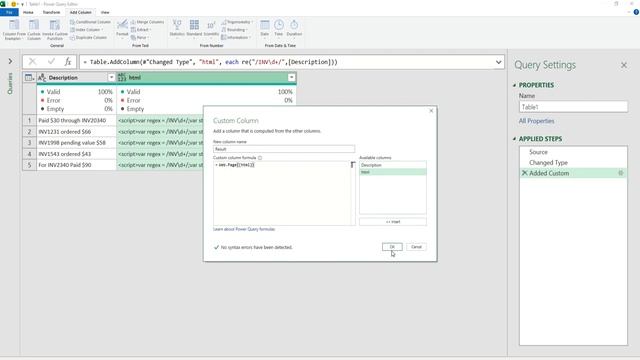Collapse the PROPERTIES section
Viewport: 640px width, 360px height.
[514, 85]
